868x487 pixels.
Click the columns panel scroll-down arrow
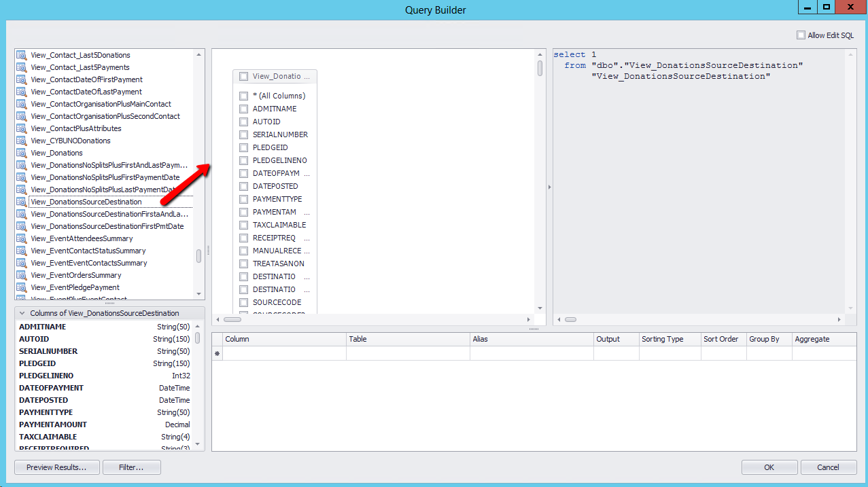[x=198, y=445]
